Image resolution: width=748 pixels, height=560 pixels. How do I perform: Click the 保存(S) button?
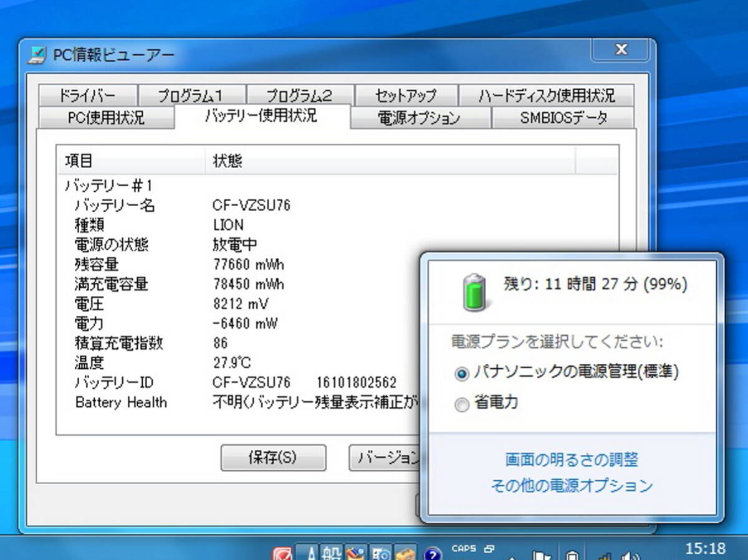(x=273, y=458)
